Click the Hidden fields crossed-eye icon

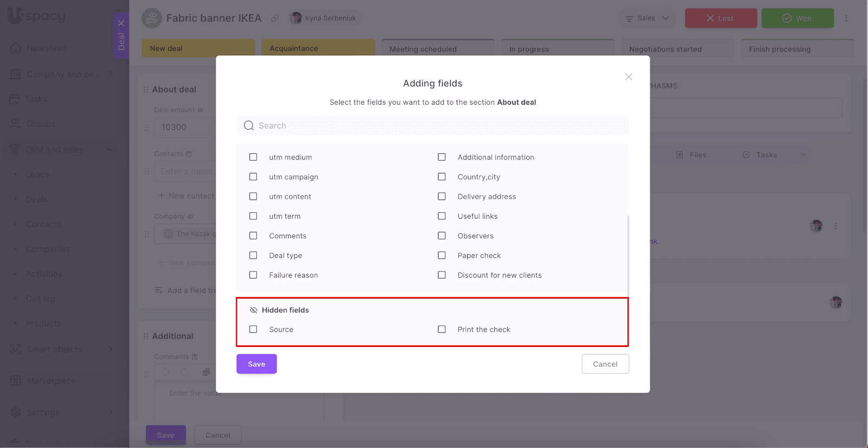click(253, 310)
